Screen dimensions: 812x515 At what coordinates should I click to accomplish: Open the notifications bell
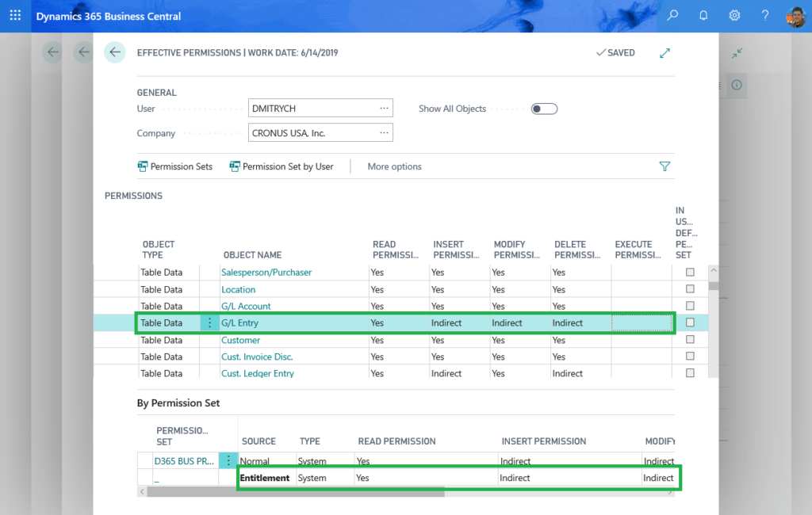tap(703, 15)
